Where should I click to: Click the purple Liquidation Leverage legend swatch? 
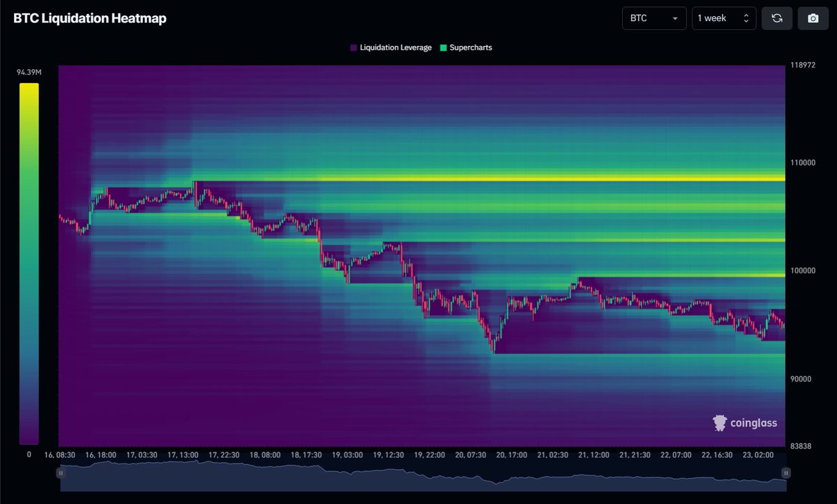[x=353, y=47]
